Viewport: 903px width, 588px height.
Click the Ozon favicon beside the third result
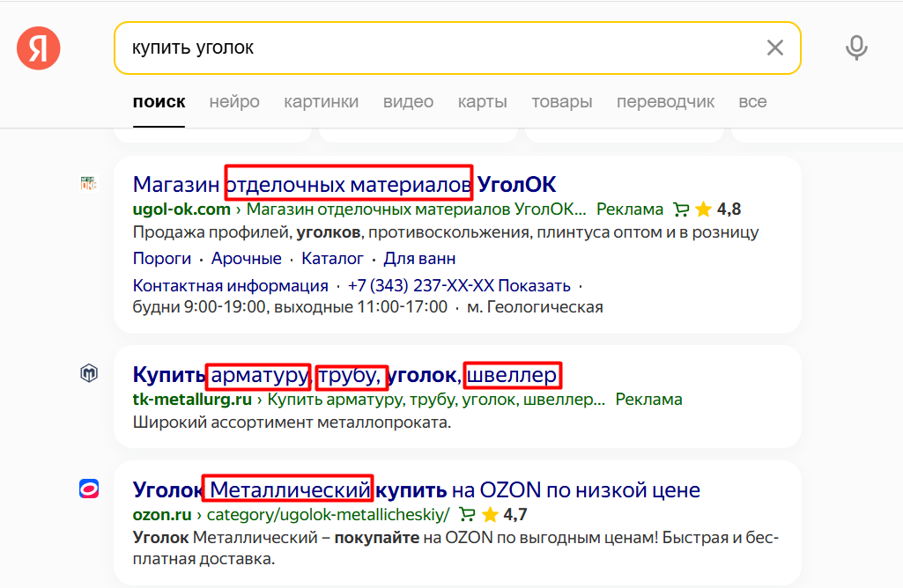coord(89,489)
